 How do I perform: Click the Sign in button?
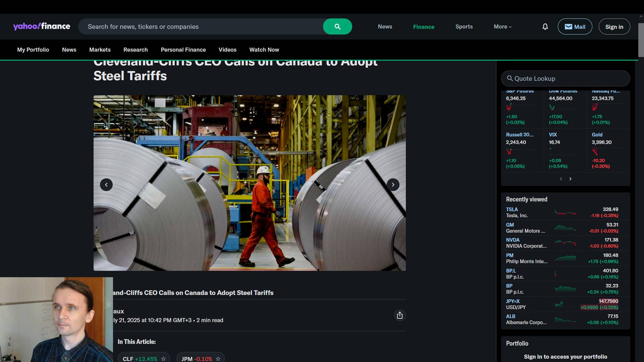(614, 26)
